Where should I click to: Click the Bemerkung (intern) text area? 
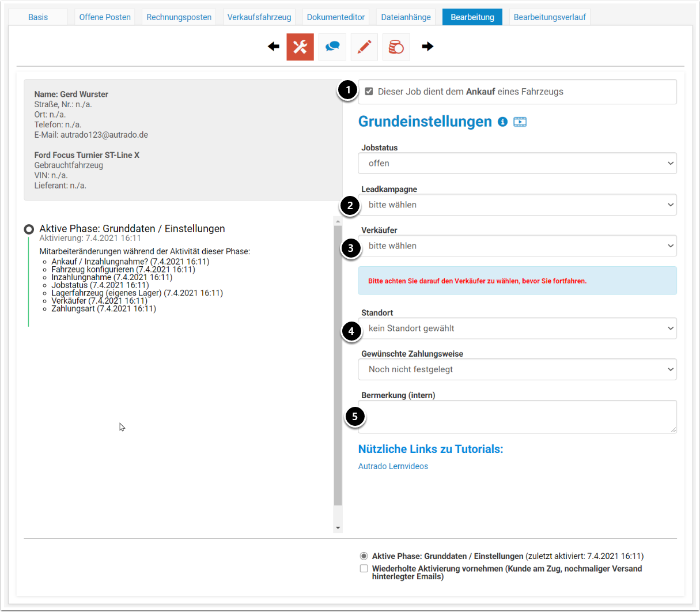(517, 416)
